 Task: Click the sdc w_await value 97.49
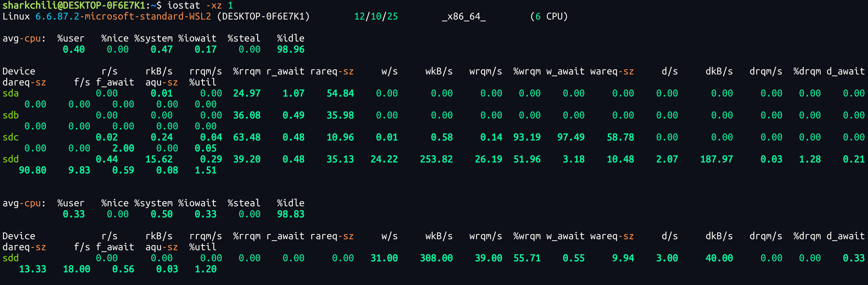570,137
